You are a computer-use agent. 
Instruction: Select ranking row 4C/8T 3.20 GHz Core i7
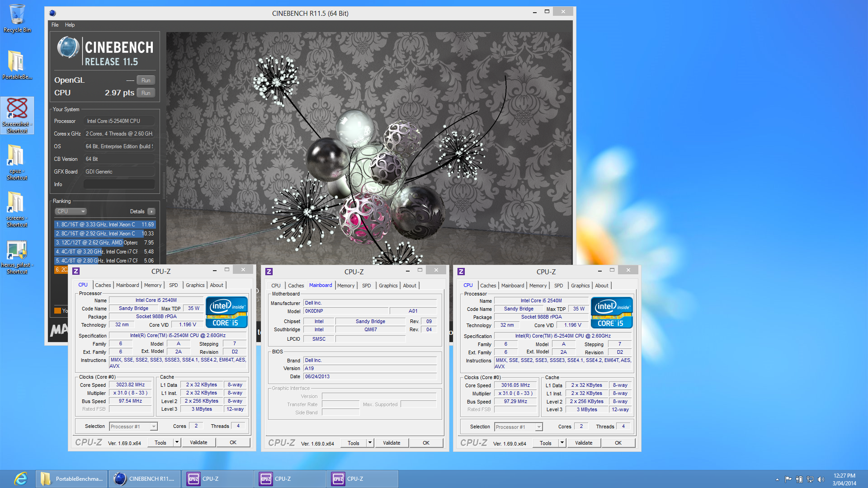(105, 252)
